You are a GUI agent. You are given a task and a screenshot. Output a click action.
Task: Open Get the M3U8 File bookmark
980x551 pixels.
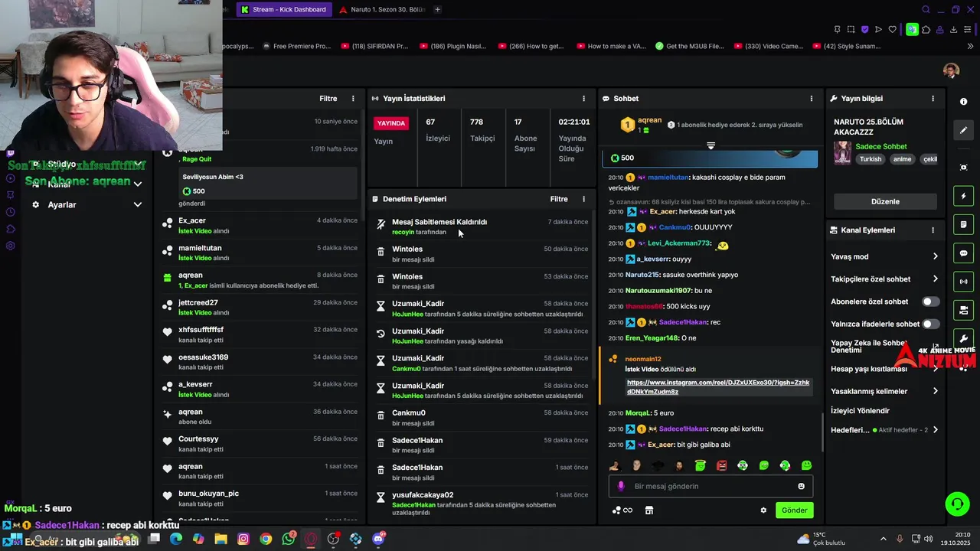click(690, 46)
